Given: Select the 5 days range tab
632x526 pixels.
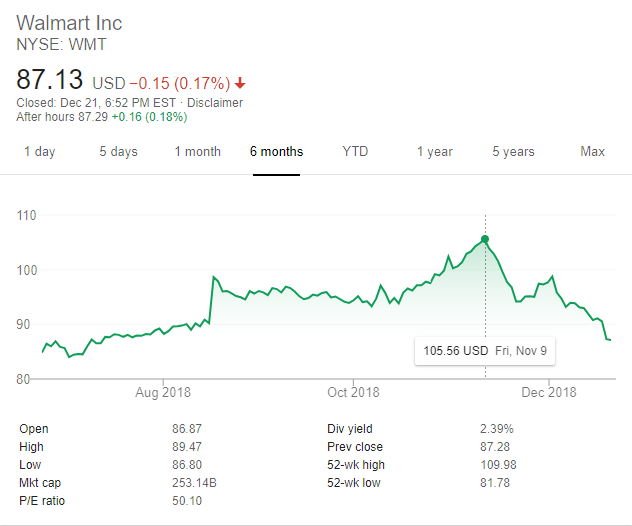Looking at the screenshot, I should click(x=118, y=152).
